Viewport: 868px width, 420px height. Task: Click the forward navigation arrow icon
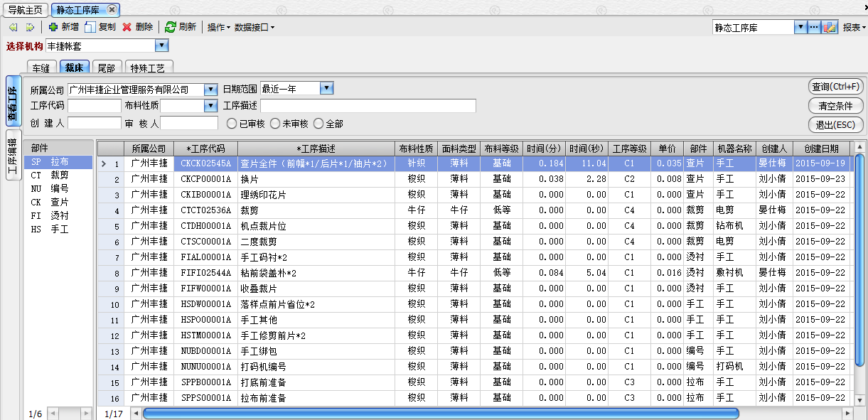pyautogui.click(x=30, y=27)
